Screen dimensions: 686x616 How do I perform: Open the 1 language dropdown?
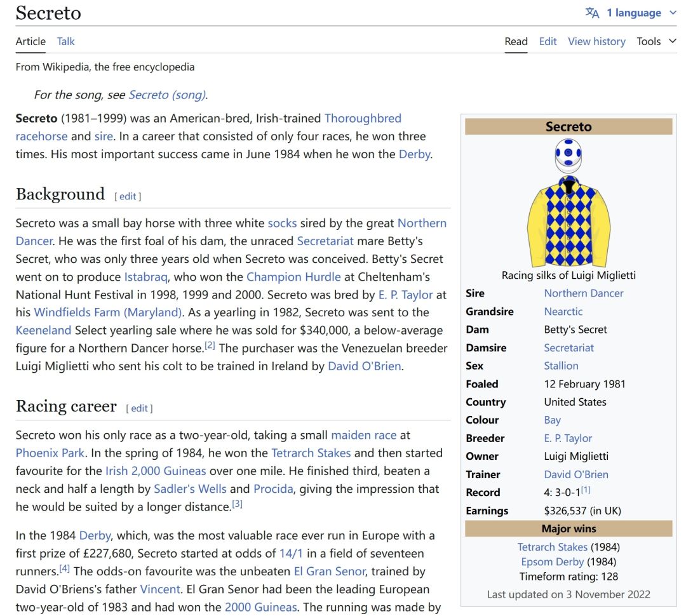[633, 13]
